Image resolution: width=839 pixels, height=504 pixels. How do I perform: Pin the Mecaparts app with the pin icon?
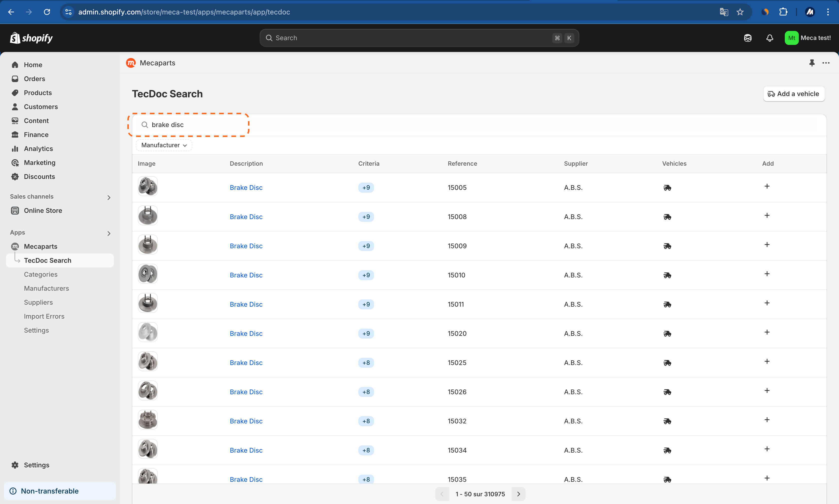(812, 63)
